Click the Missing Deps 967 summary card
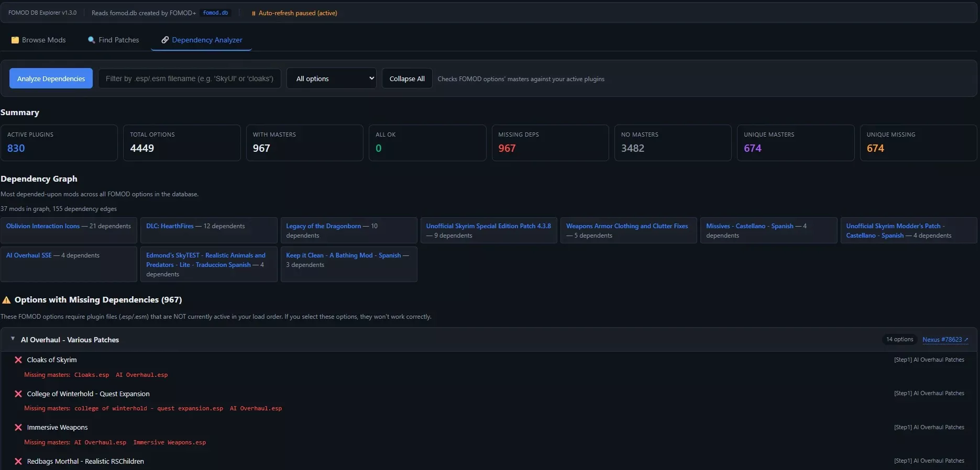 550,143
